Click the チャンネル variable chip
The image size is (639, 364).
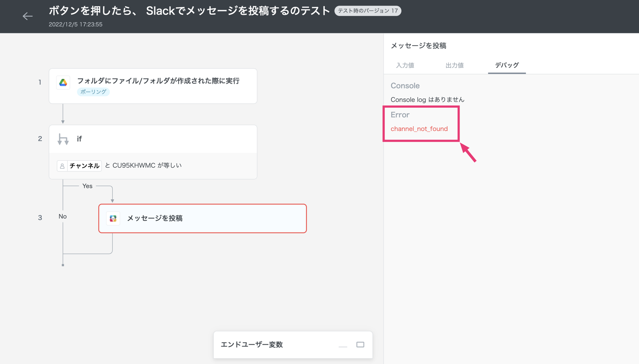[84, 166]
